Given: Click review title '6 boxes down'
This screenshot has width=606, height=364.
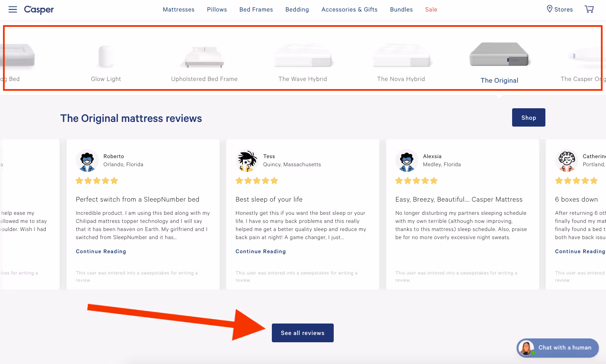Looking at the screenshot, I should click(576, 199).
